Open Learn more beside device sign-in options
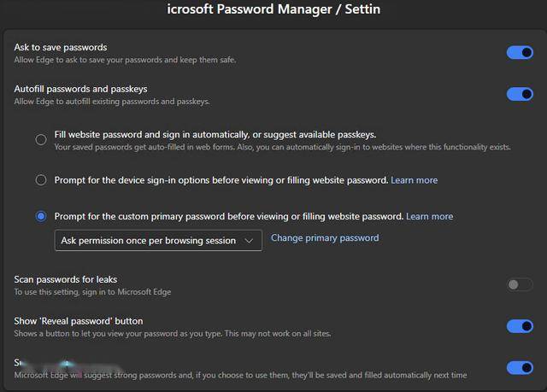The height and width of the screenshot is (392, 547). click(414, 180)
